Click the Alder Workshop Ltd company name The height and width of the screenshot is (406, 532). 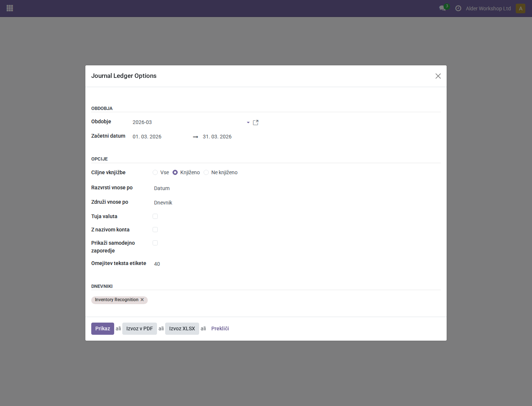coord(488,8)
